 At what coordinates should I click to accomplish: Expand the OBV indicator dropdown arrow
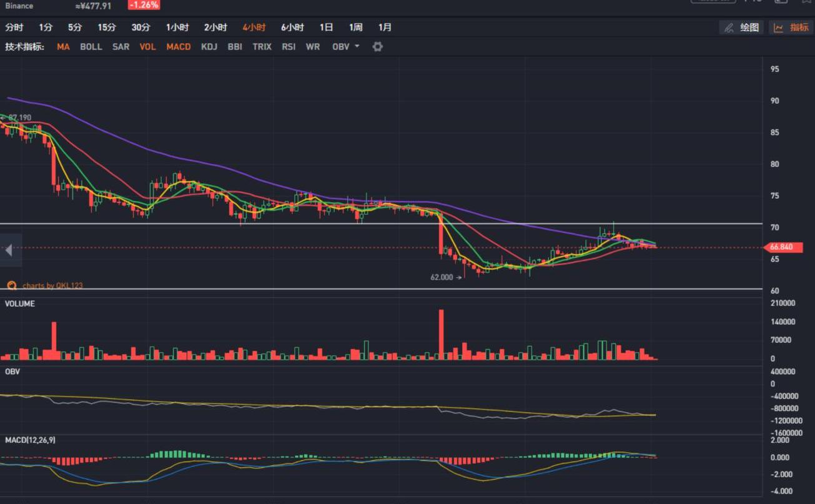coord(357,46)
